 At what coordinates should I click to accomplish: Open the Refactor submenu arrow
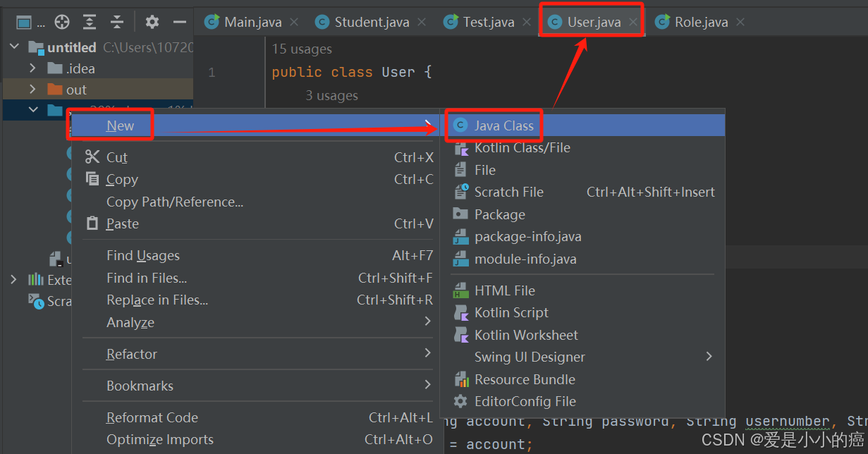(x=428, y=353)
